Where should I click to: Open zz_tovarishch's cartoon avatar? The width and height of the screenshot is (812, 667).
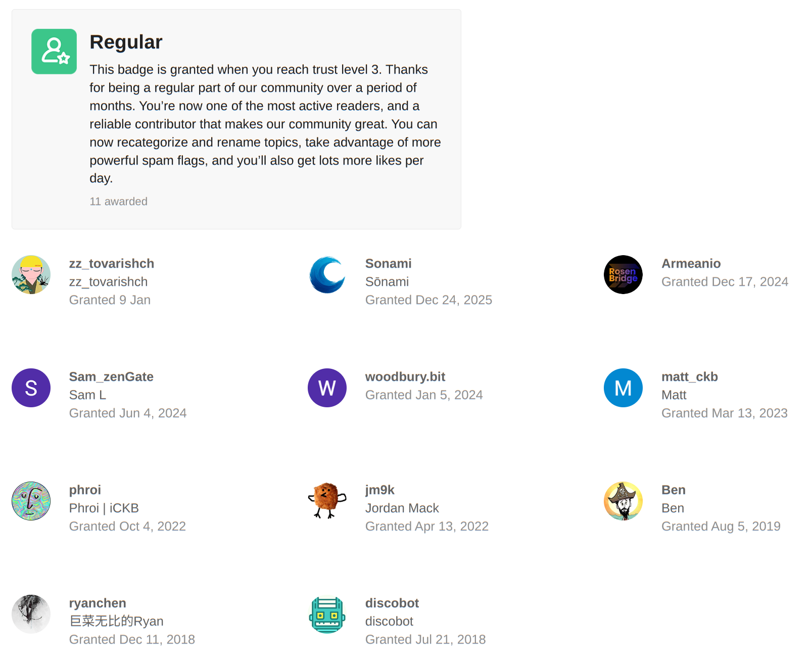pos(31,274)
